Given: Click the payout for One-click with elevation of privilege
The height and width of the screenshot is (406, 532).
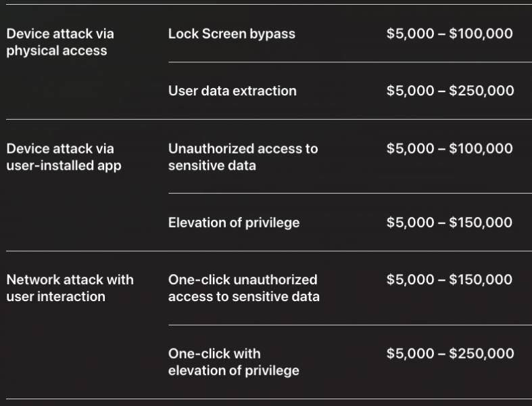Looking at the screenshot, I should coord(450,353).
